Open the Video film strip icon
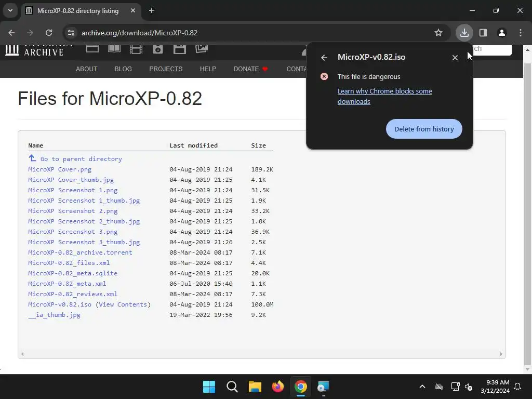532x399 pixels. point(136,49)
